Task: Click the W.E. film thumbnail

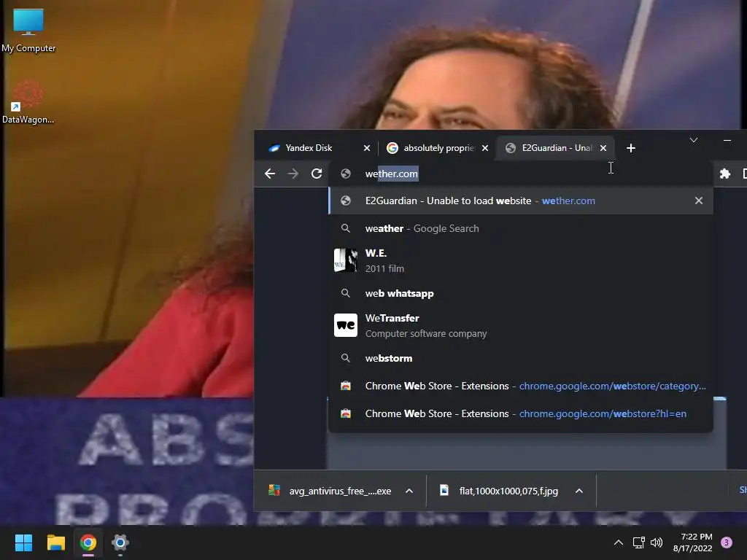Action: pos(345,260)
